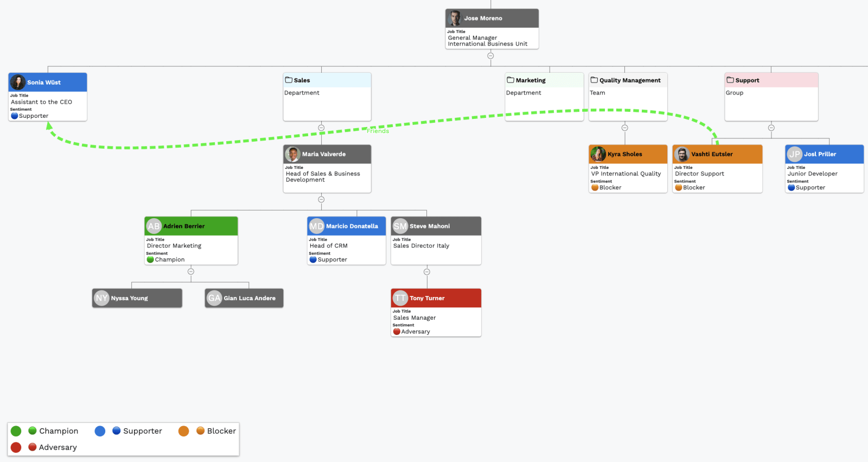Select the Champion green legend swatch
This screenshot has height=462, width=868.
click(16, 431)
